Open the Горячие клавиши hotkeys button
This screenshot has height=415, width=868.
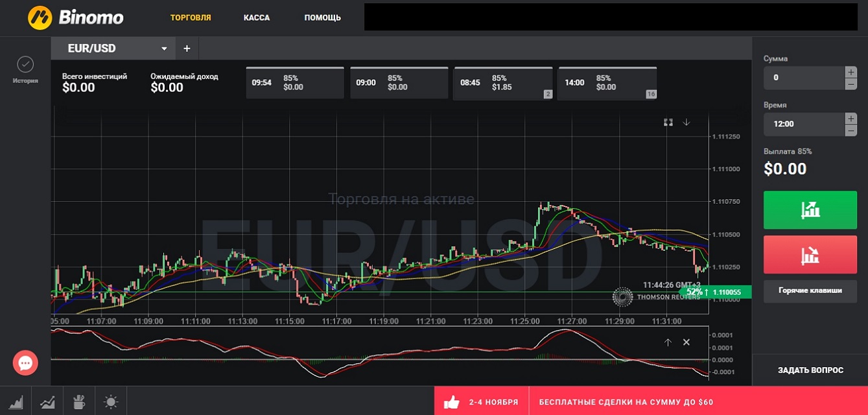pos(810,290)
